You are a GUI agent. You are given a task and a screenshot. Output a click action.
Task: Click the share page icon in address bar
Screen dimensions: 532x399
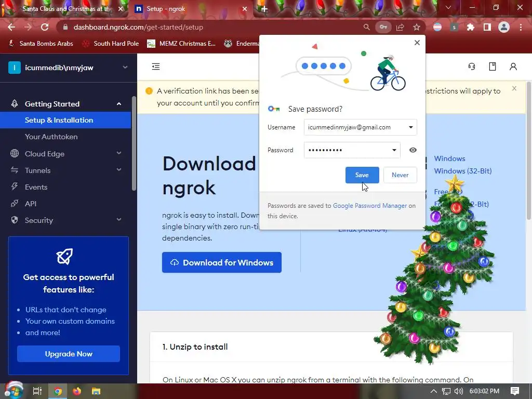pos(400,27)
